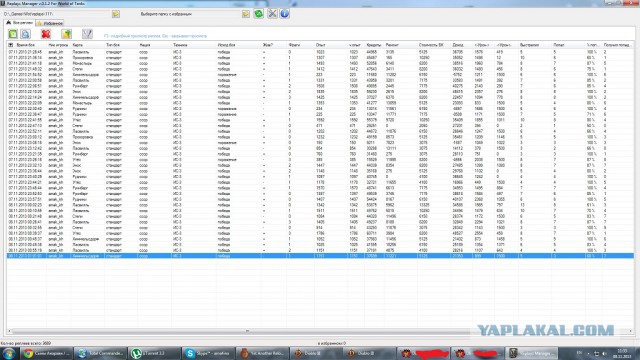Sort by the Нация column header
The height and width of the screenshot is (360, 640).
tap(144, 45)
